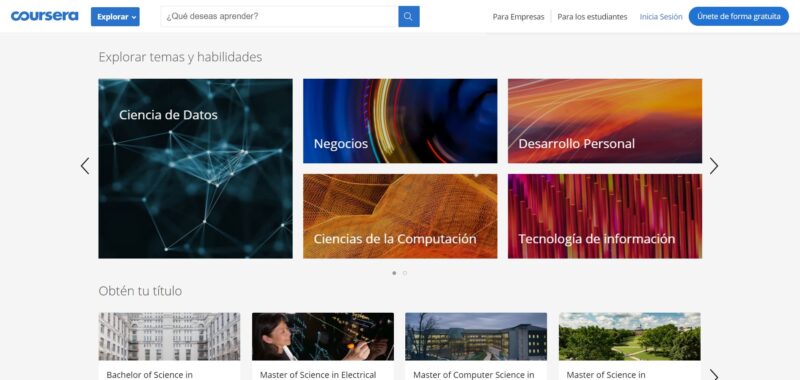The height and width of the screenshot is (380, 800).
Task: Open the Bachelor of Science degree card
Action: pos(169,346)
